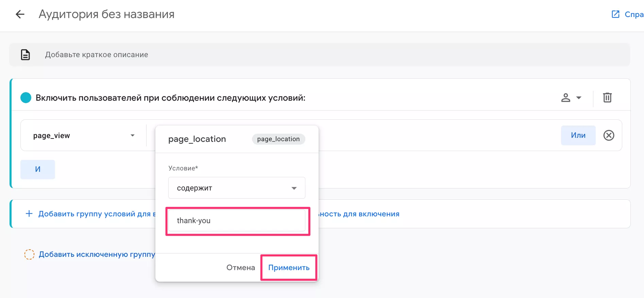This screenshot has width=644, height=298.
Task: Click the teal include-group circle indicator
Action: click(x=26, y=98)
